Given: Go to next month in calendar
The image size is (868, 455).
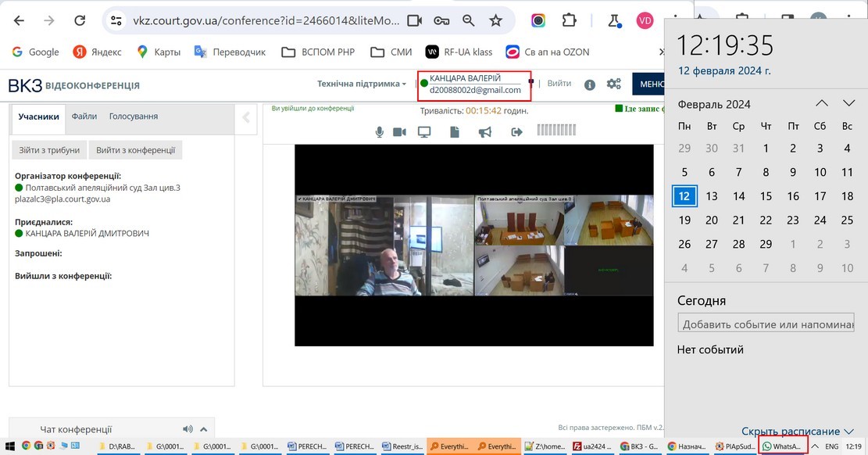Looking at the screenshot, I should pyautogui.click(x=848, y=104).
